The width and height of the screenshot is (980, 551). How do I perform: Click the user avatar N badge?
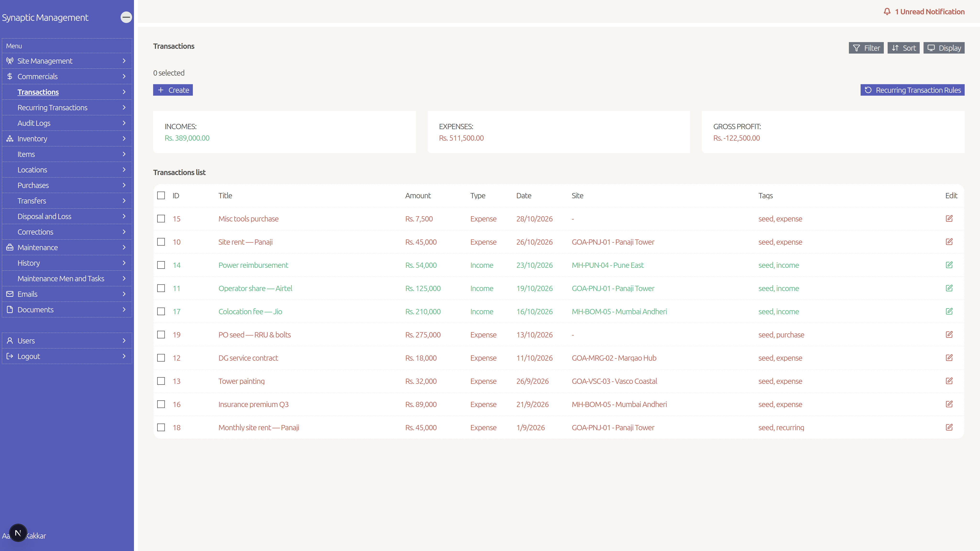(x=18, y=533)
